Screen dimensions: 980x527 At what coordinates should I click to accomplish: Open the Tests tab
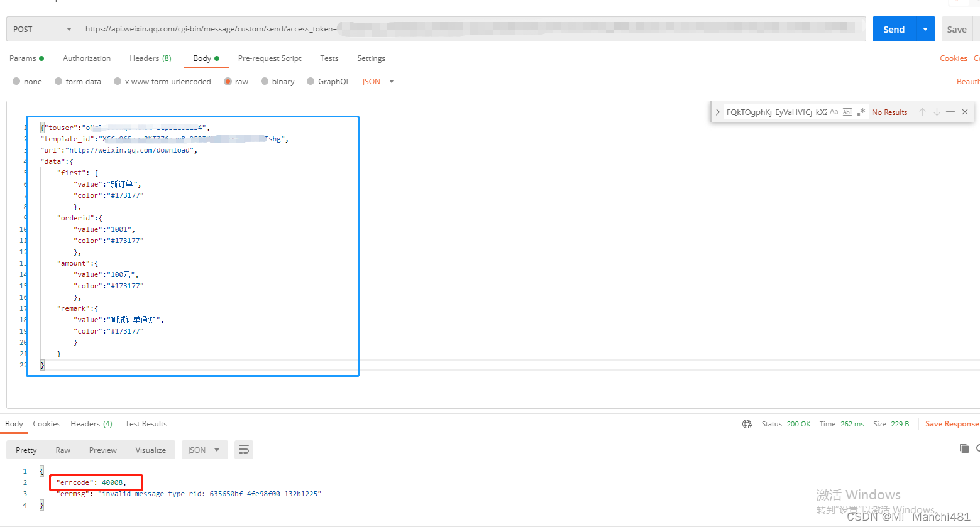coord(329,58)
